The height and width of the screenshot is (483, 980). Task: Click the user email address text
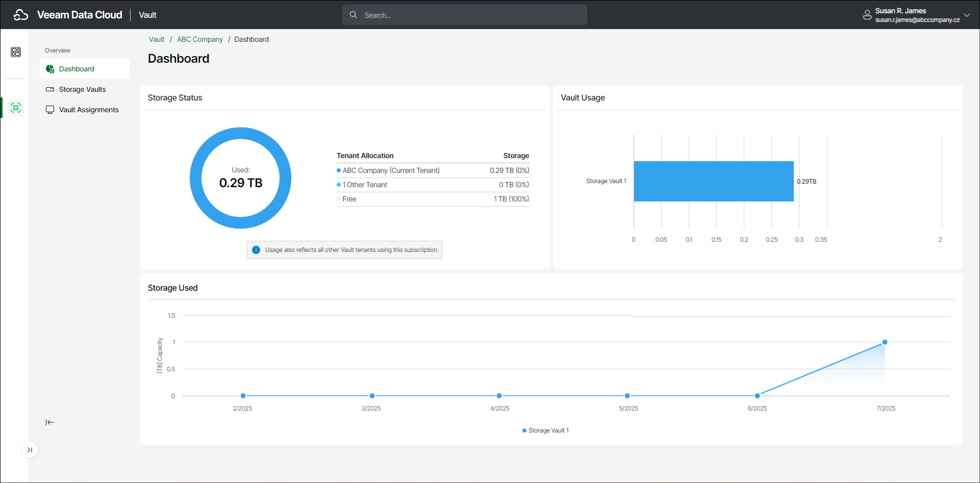917,20
